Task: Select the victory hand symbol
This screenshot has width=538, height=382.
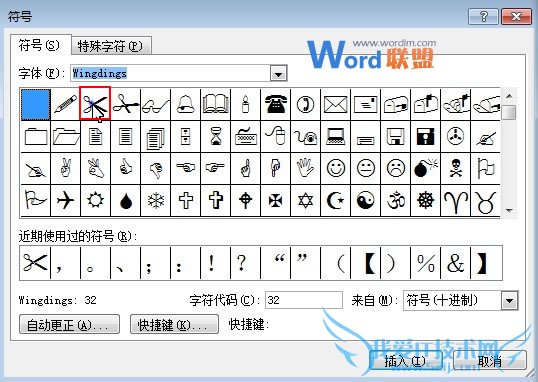Action: click(x=66, y=168)
